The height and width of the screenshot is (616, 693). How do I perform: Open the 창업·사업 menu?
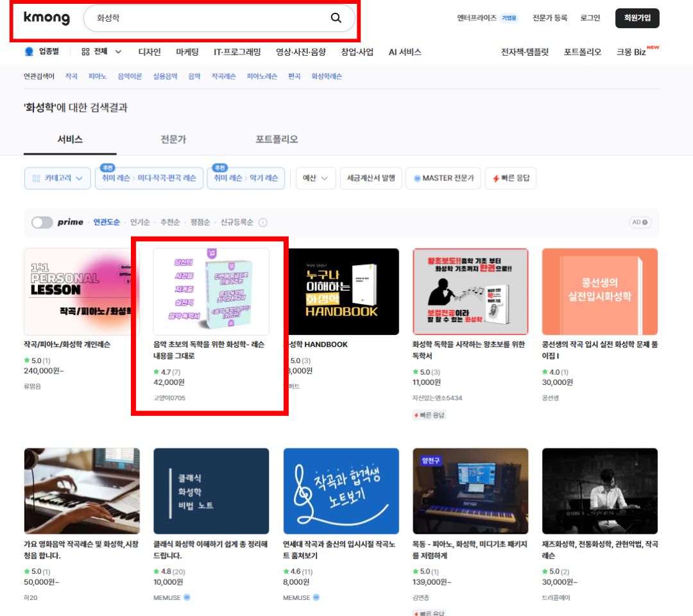click(357, 52)
